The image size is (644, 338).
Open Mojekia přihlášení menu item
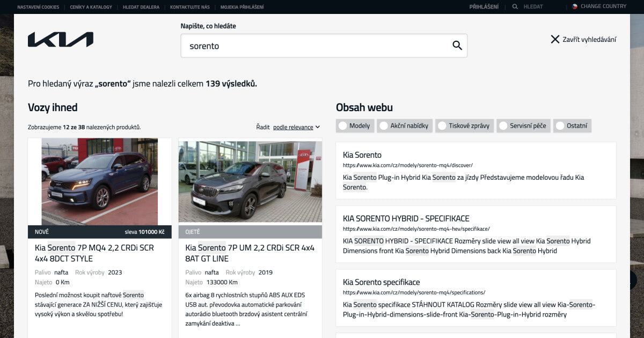point(242,7)
